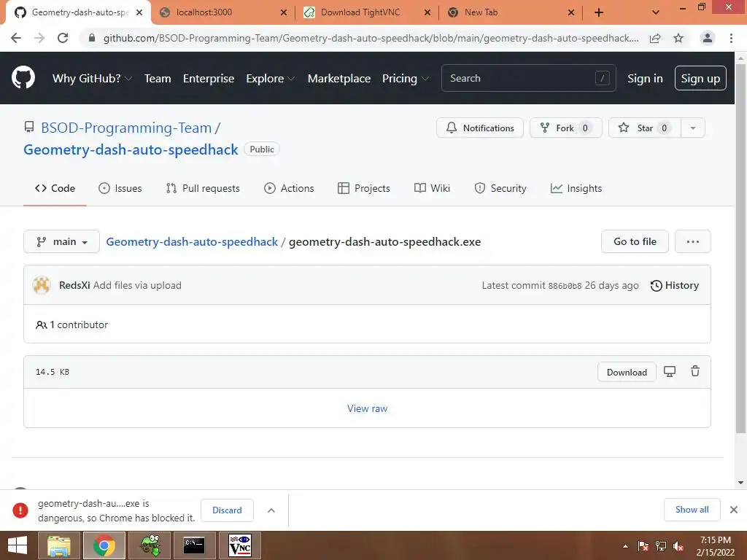Open the Command Prompt taskbar icon
747x560 pixels.
194,545
